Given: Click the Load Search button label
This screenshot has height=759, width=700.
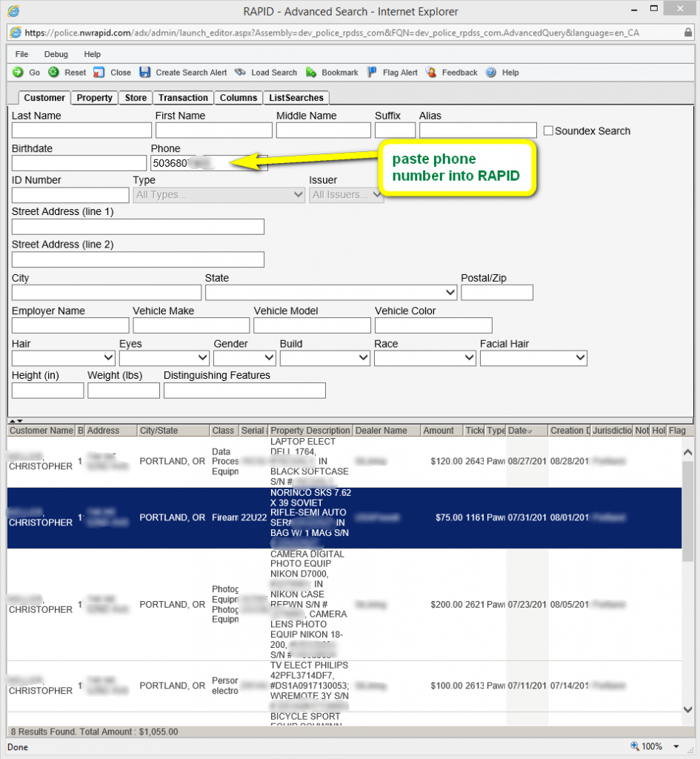Looking at the screenshot, I should [x=274, y=73].
